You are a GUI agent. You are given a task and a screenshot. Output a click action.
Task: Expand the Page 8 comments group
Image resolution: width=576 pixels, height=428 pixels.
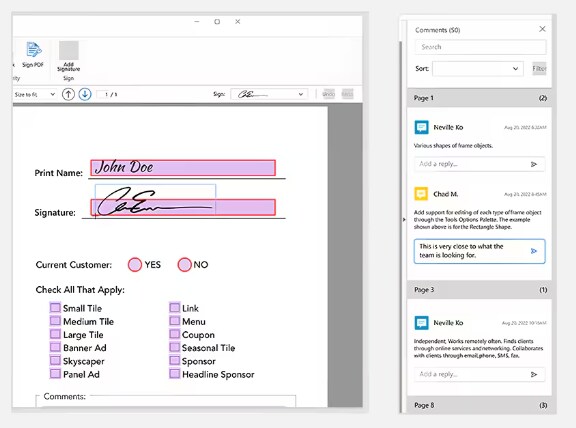point(479,405)
